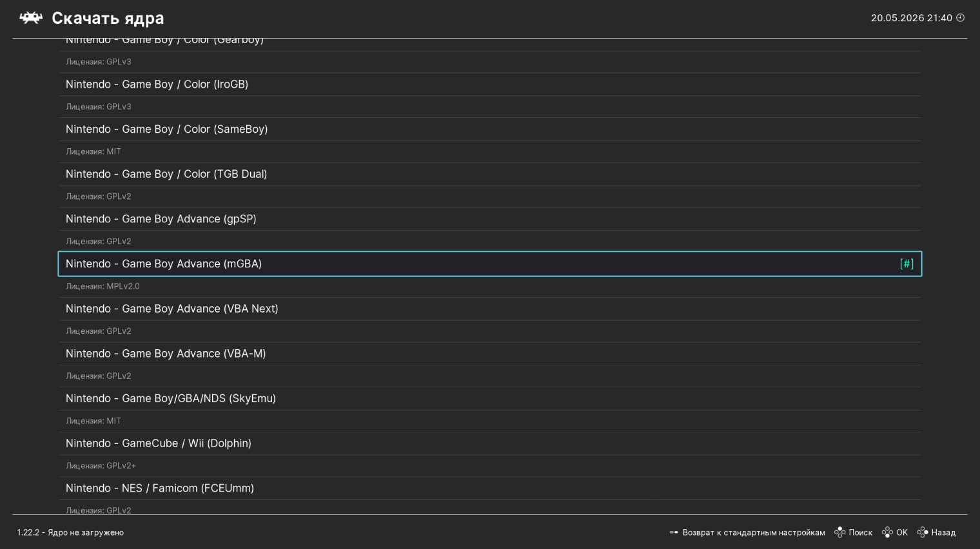This screenshot has width=980, height=549.
Task: Click the clock icon beside the time
Action: 960,18
